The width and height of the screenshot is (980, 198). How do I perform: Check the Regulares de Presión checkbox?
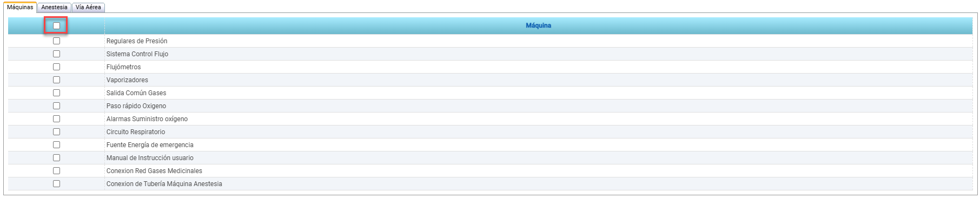pyautogui.click(x=56, y=41)
